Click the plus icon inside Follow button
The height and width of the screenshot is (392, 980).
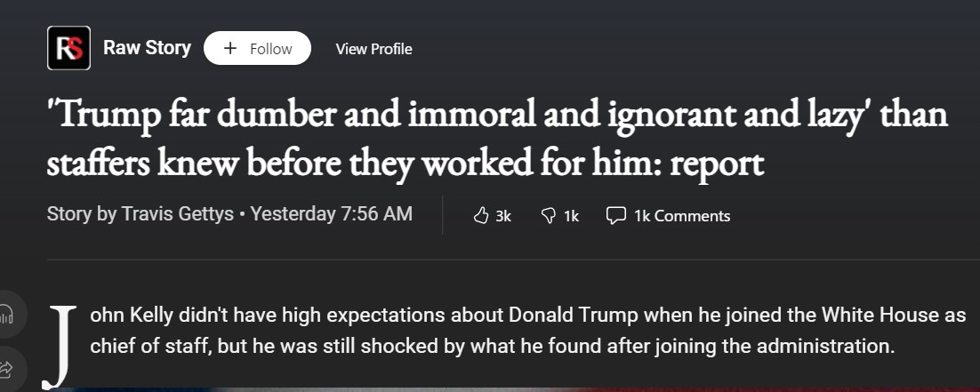(230, 49)
